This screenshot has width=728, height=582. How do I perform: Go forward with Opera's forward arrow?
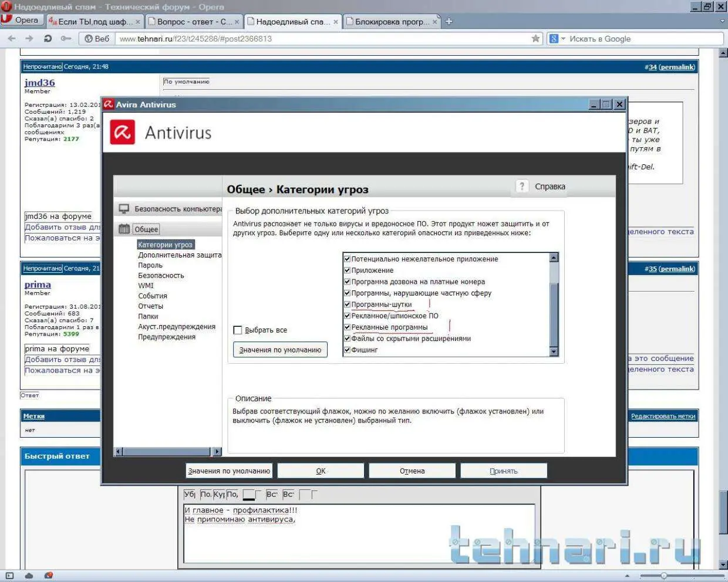point(29,39)
